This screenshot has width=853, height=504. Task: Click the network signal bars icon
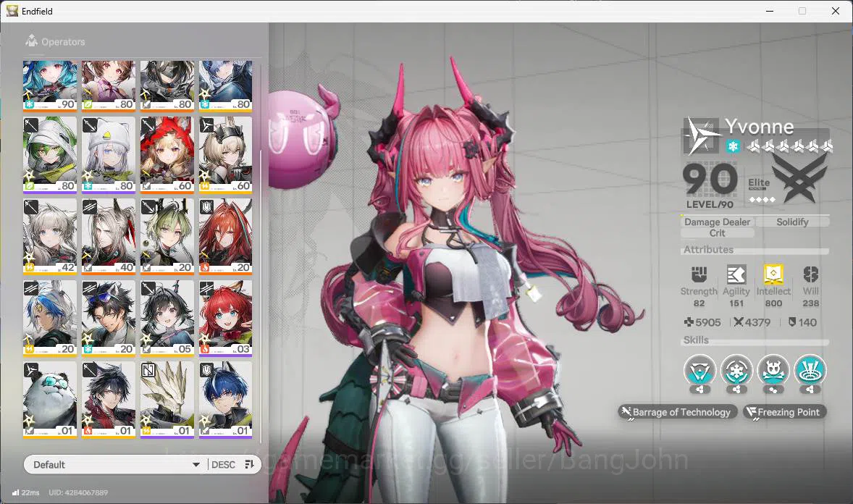15,492
